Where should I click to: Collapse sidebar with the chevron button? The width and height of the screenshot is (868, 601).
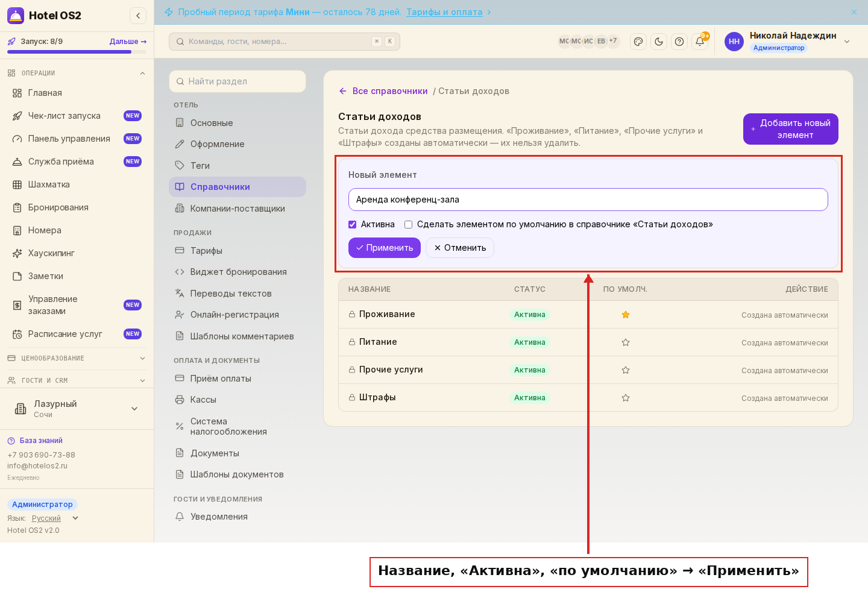coord(138,16)
